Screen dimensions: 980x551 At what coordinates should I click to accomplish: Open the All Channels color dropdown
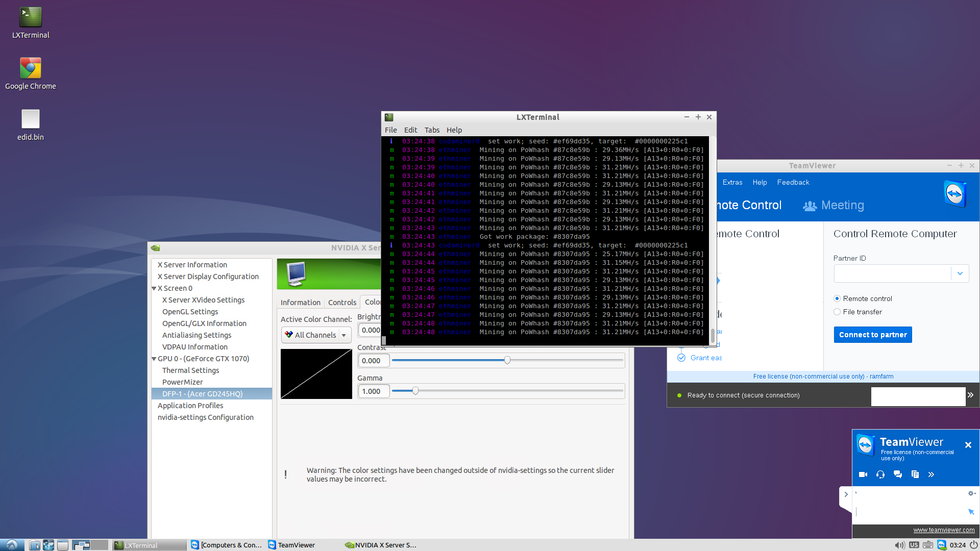coord(316,335)
